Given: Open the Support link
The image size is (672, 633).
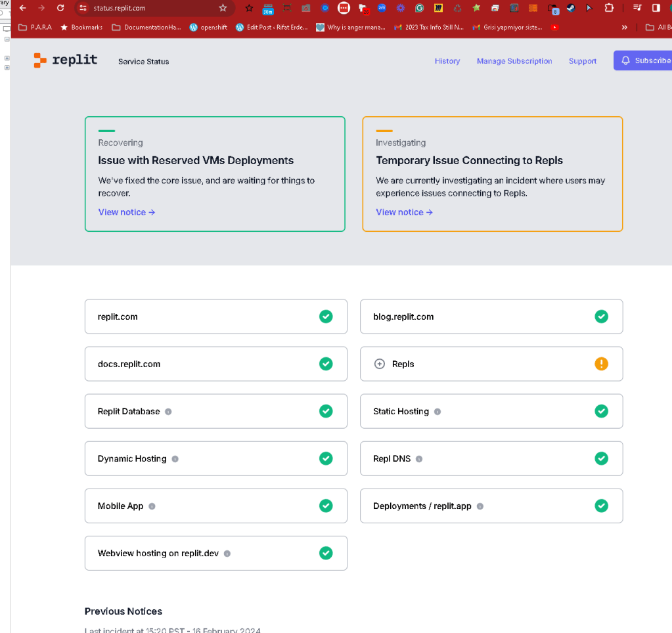Looking at the screenshot, I should (x=583, y=61).
